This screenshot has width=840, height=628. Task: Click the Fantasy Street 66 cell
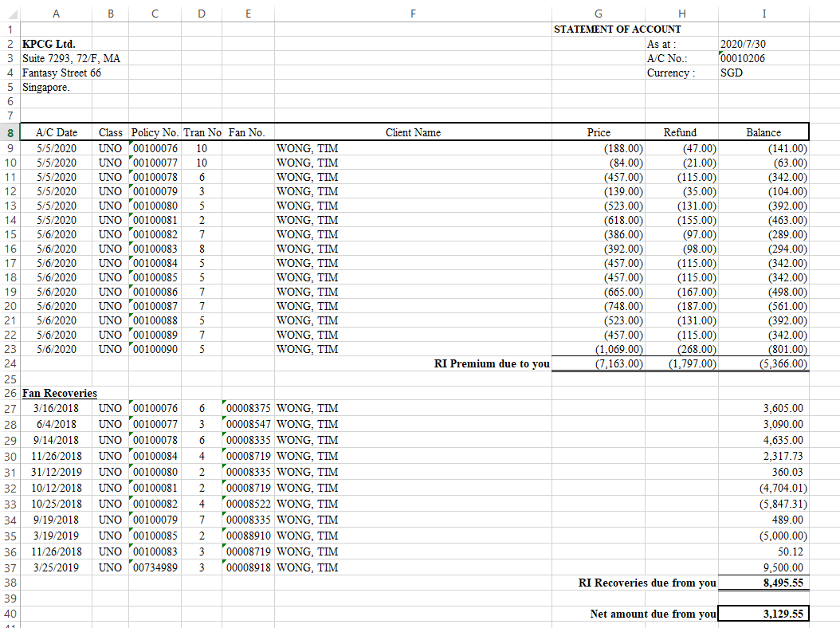(61, 73)
